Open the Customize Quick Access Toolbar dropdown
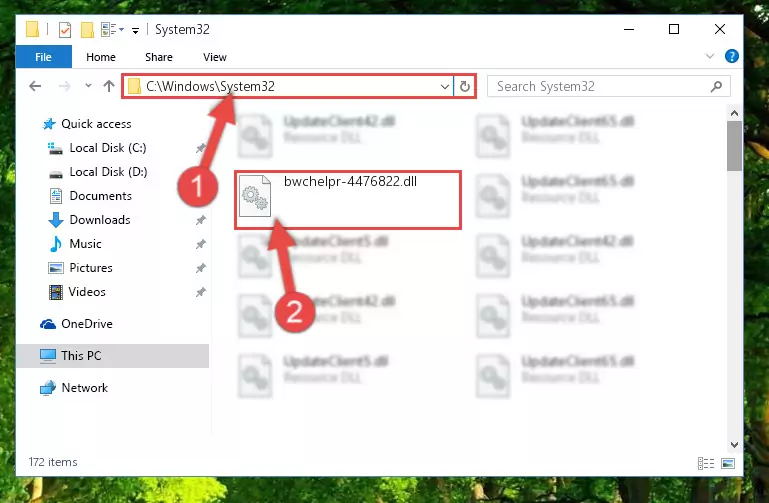769x503 pixels. pyautogui.click(x=135, y=31)
